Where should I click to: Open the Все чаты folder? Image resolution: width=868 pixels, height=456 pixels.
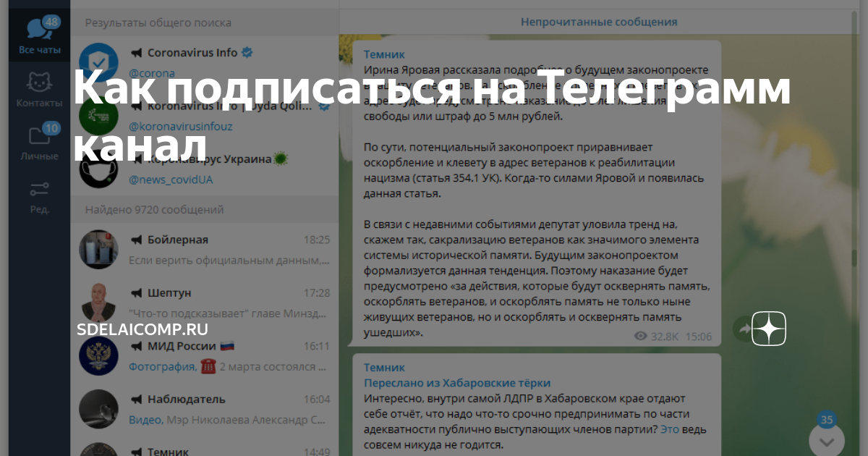(40, 35)
